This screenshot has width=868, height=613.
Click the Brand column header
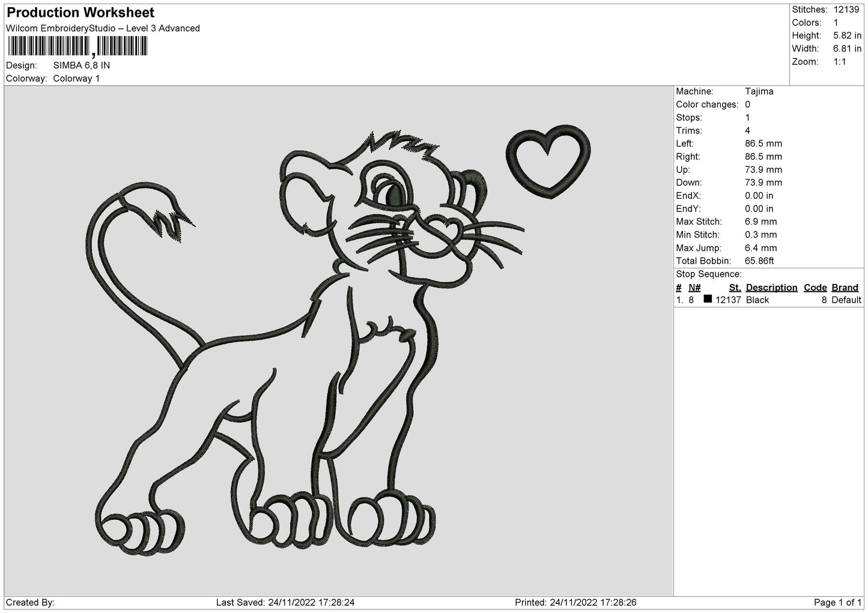click(x=845, y=288)
